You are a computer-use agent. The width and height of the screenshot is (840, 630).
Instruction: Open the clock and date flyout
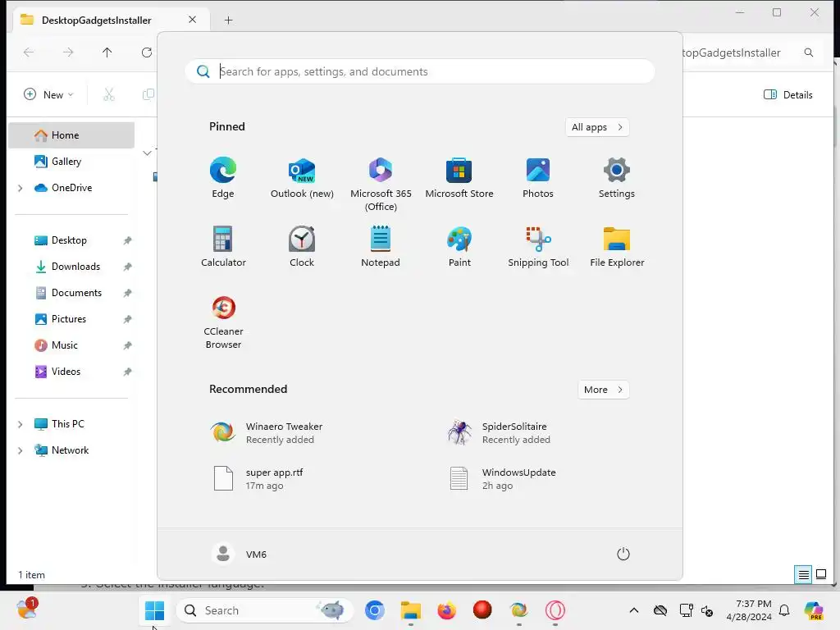point(749,610)
